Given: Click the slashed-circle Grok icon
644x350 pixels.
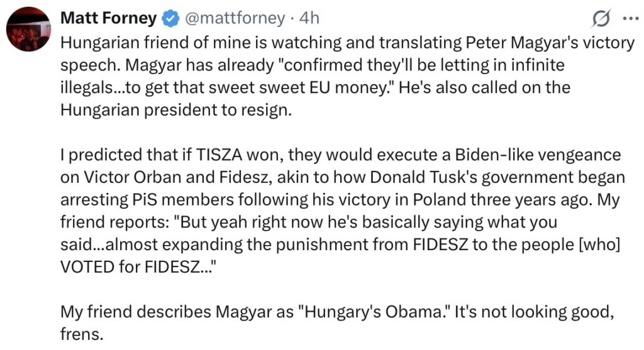Looking at the screenshot, I should (x=602, y=20).
